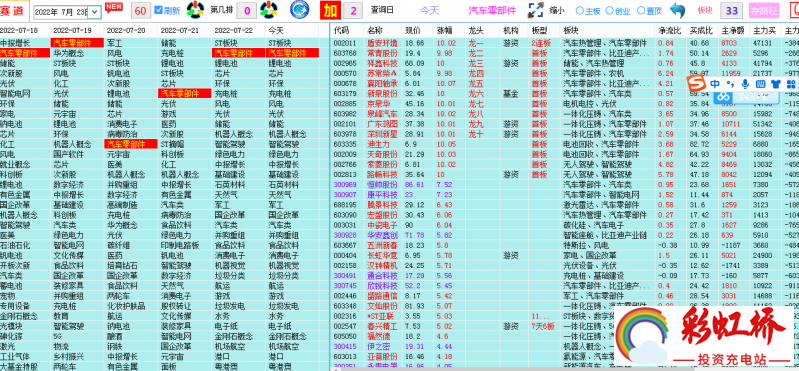799x371 pixels.
Task: Select stock row 广东鸿图
Action: [x=381, y=124]
